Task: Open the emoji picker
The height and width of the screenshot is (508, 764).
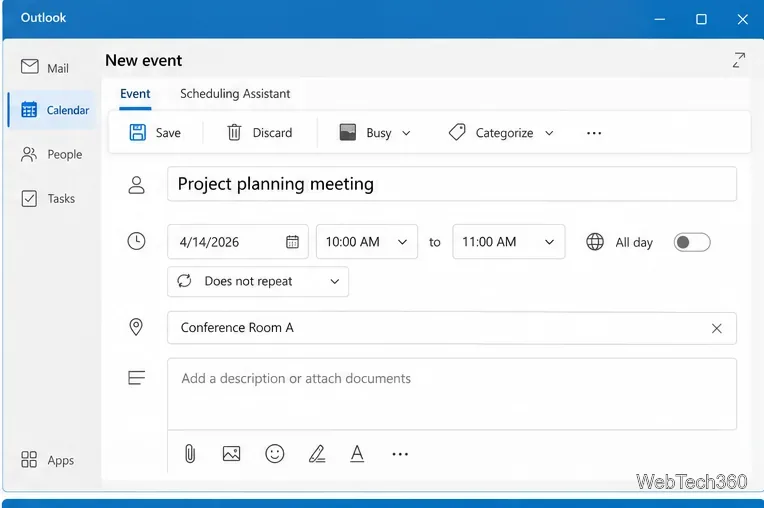Action: 274,453
